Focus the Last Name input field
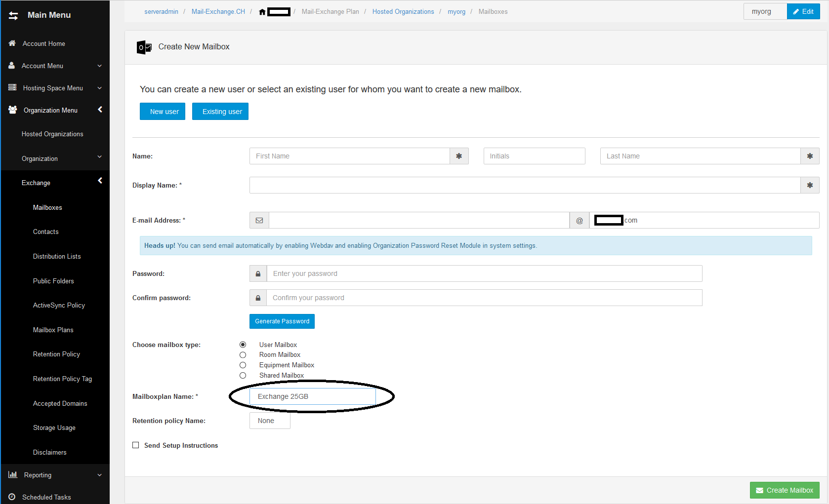829x504 pixels. tap(701, 156)
